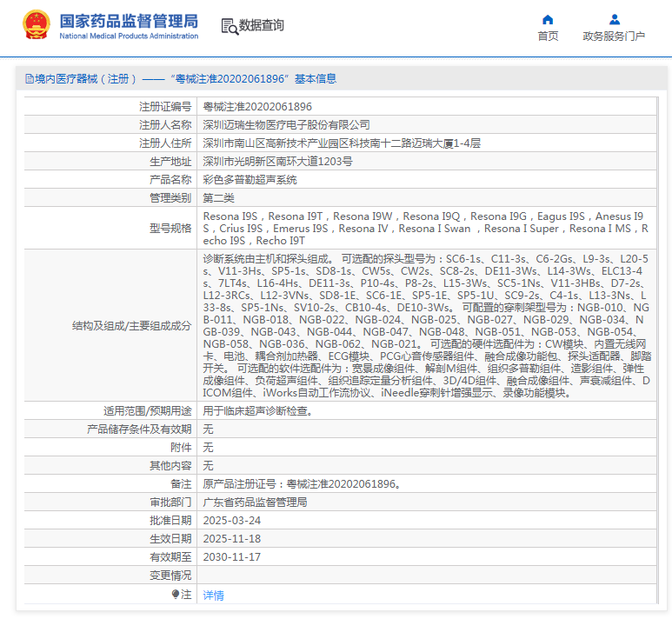Go to the 首页 text label
Image resolution: width=672 pixels, height=619 pixels.
point(548,37)
